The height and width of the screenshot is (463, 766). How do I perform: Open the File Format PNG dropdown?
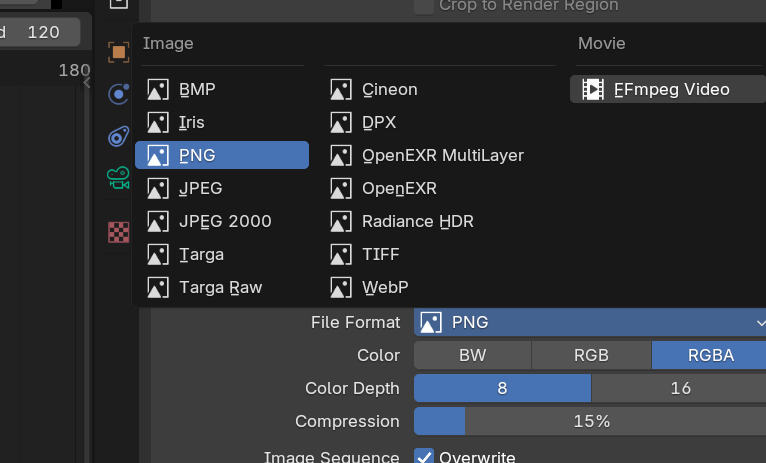(590, 322)
